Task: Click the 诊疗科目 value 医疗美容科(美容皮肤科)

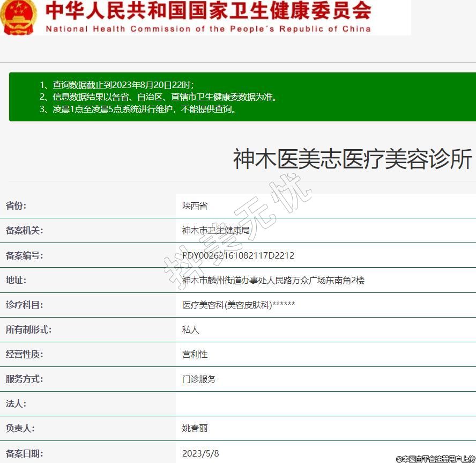Action: coord(239,305)
